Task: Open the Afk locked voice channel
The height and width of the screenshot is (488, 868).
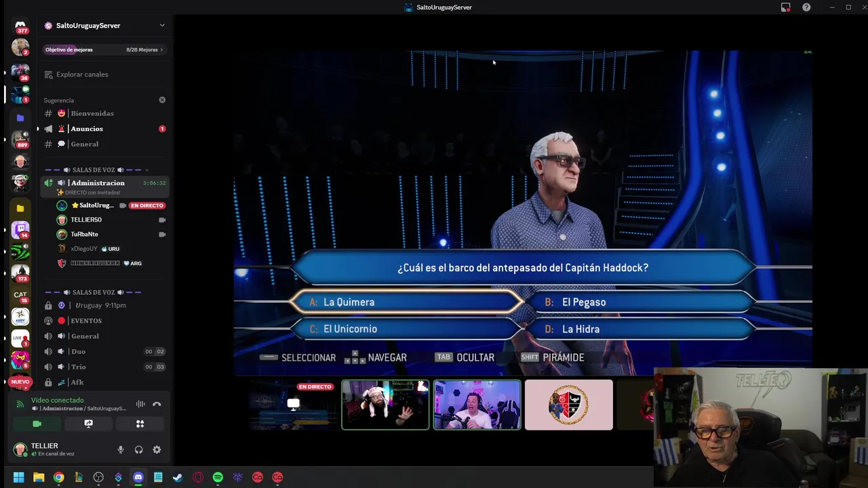Action: (x=77, y=382)
